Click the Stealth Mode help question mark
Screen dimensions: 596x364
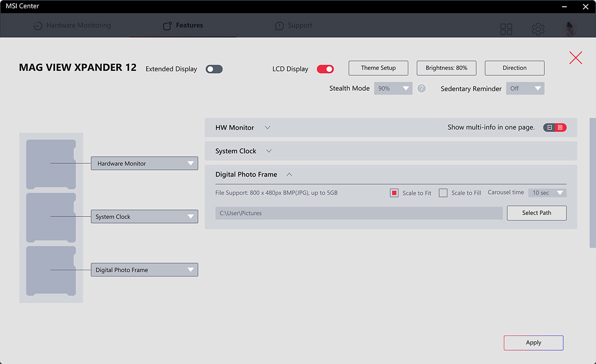[x=421, y=88]
